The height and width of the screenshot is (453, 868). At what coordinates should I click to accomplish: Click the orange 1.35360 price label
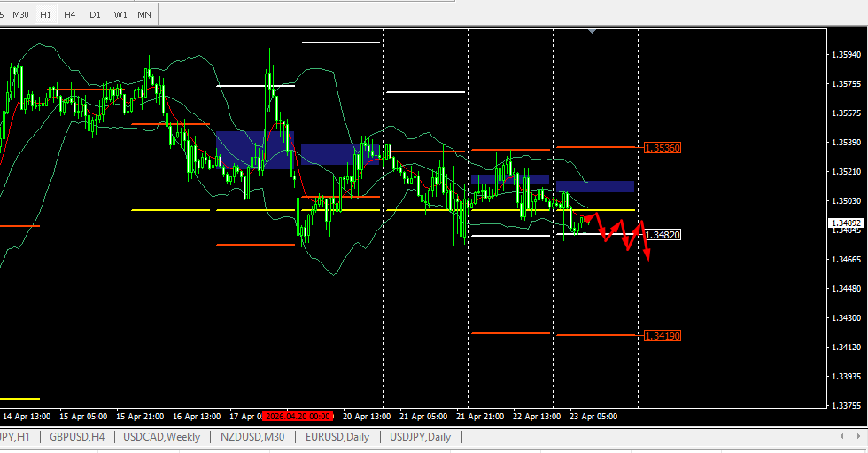tap(663, 148)
